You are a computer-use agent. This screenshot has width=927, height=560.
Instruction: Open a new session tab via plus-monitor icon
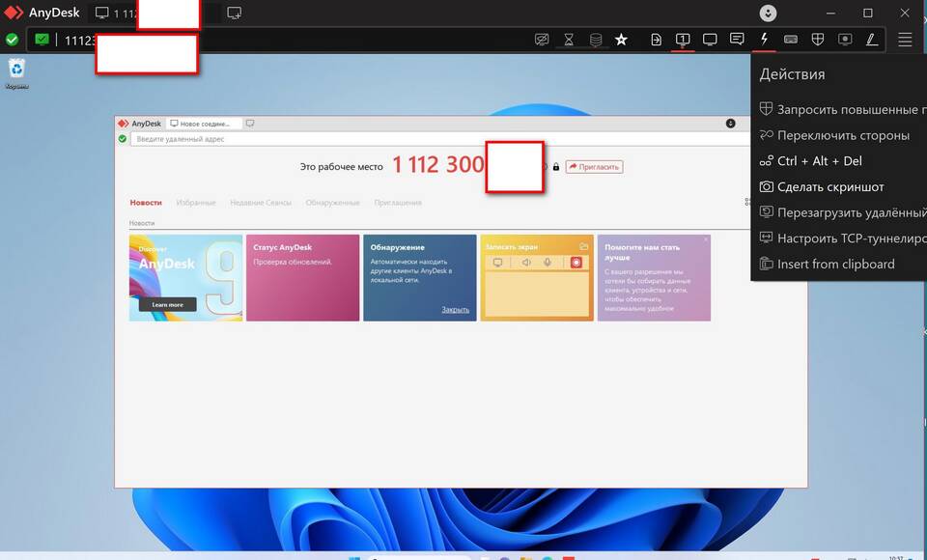click(x=234, y=13)
